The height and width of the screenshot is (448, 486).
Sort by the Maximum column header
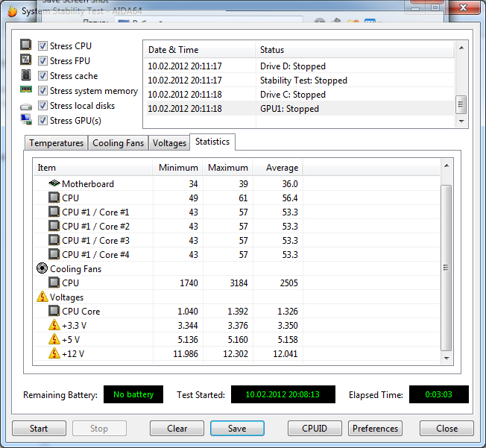click(228, 168)
